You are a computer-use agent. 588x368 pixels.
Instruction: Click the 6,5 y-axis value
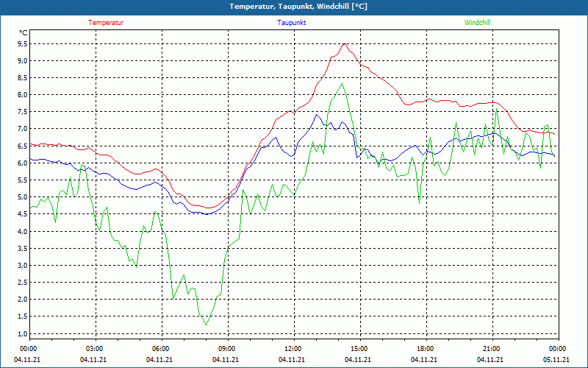[23, 146]
